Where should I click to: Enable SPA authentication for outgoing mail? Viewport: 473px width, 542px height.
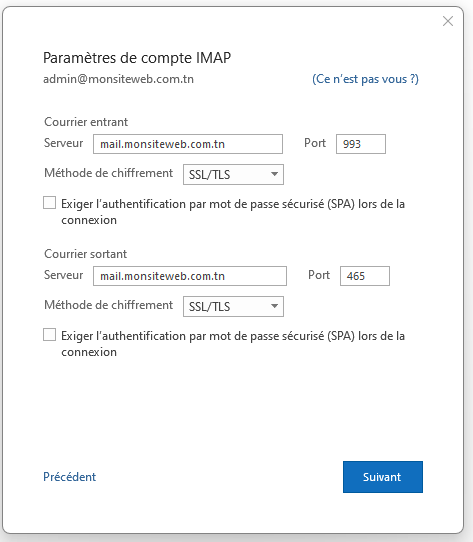click(49, 335)
